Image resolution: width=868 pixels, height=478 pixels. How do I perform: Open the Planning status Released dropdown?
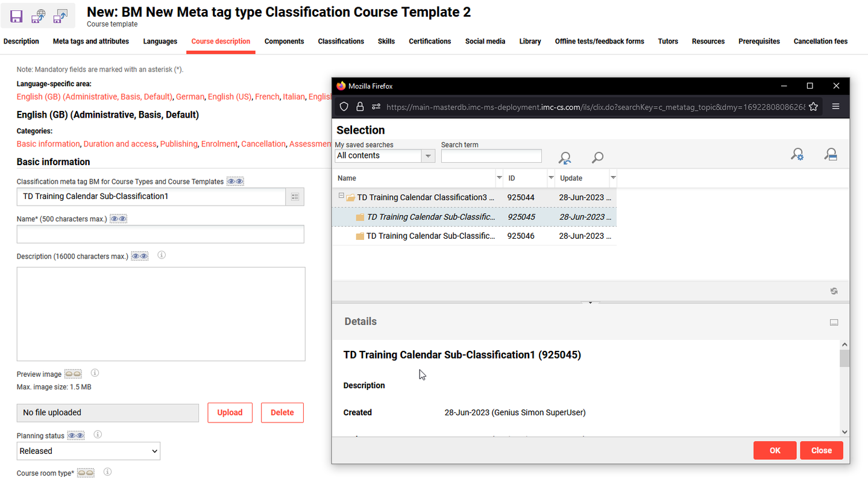(x=89, y=451)
